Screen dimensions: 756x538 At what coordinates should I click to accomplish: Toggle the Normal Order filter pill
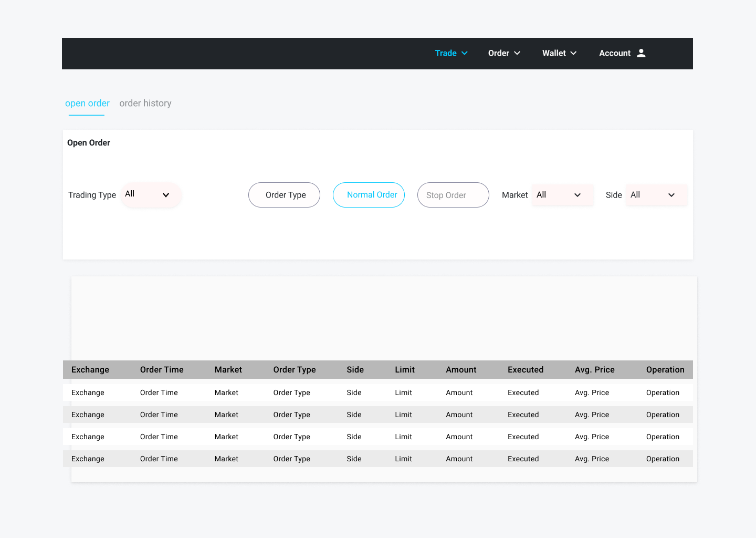tap(369, 194)
